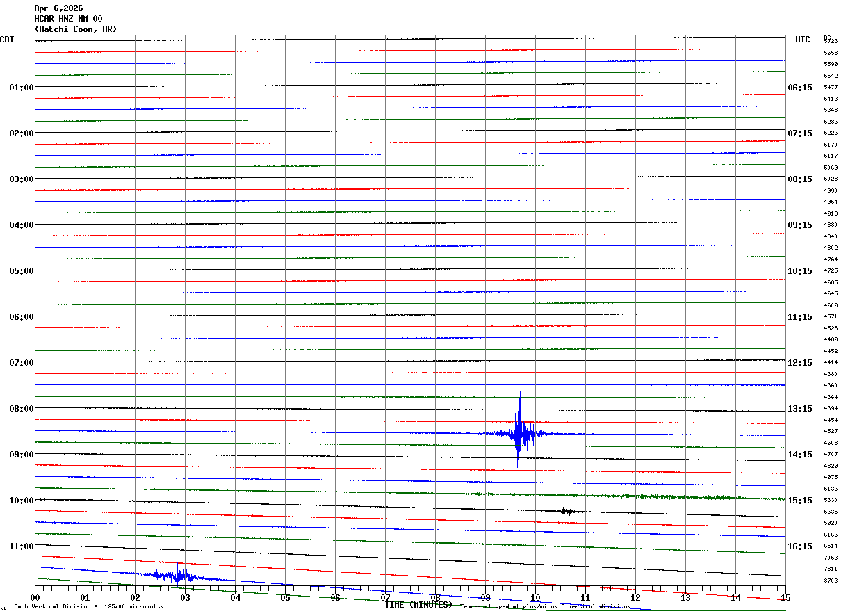Click the 11:00 CDT time label
This screenshot has height=616, width=841.
(x=22, y=546)
